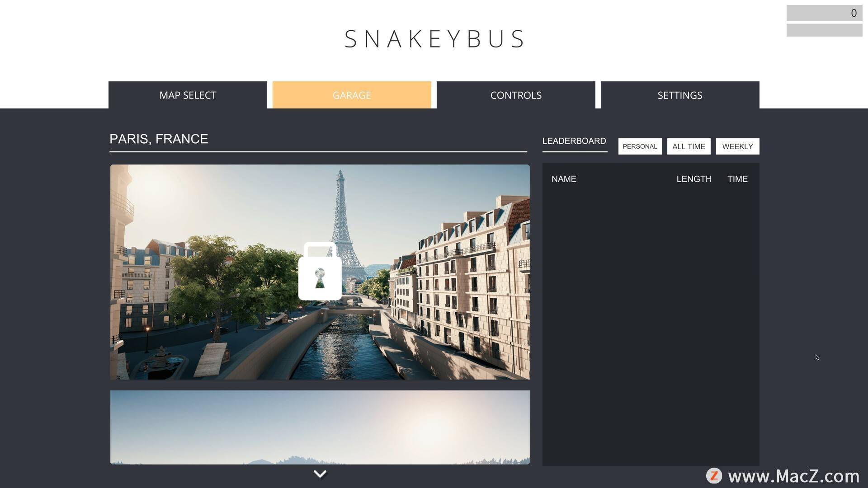Viewport: 868px width, 488px height.
Task: Toggle WEEKLY leaderboard view
Action: pos(737,146)
